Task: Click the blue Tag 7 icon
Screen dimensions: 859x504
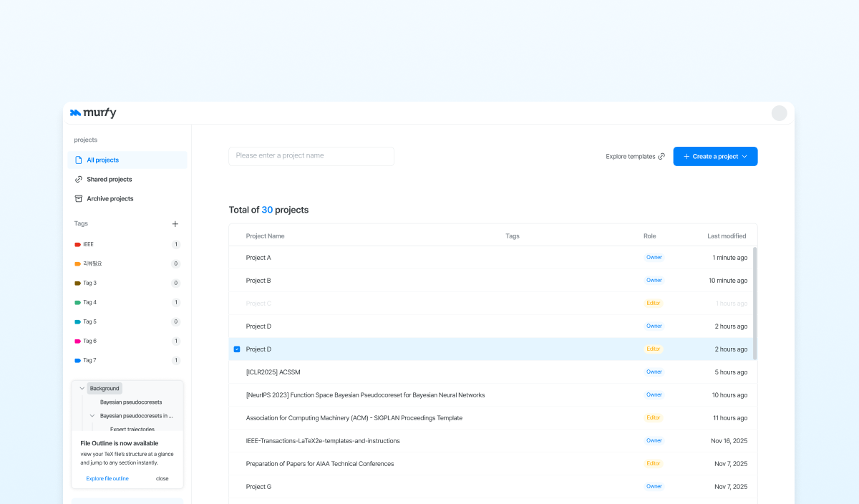Action: (77, 361)
